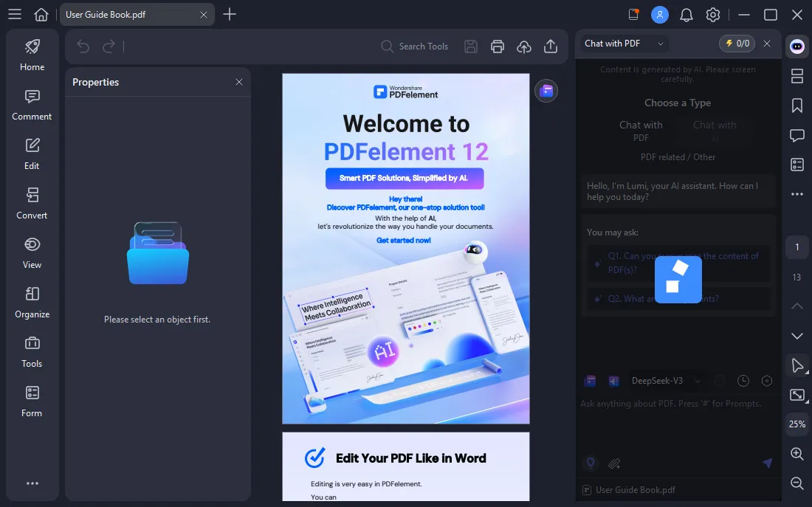This screenshot has width=812, height=507.
Task: Open AI chat settings hexagon icon
Action: coord(767,381)
